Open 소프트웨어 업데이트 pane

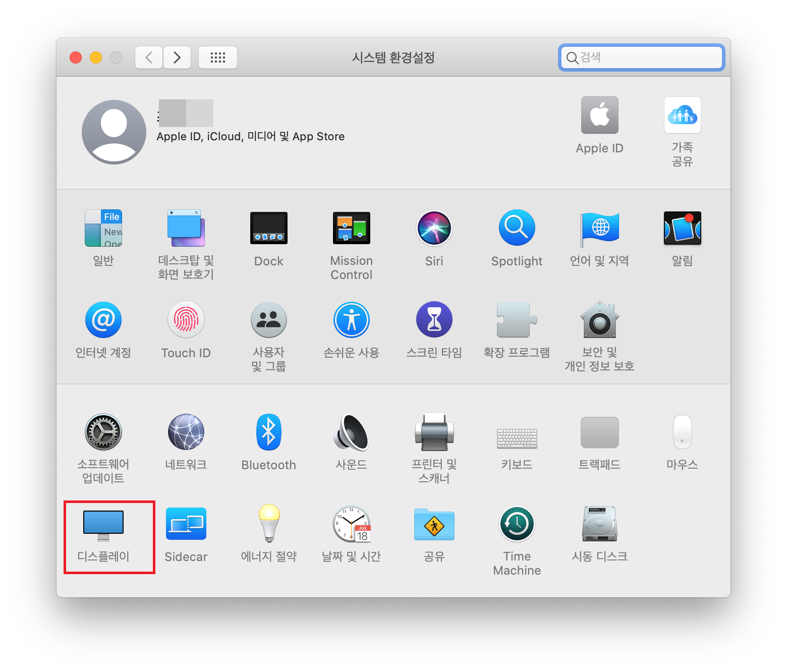coord(103,432)
